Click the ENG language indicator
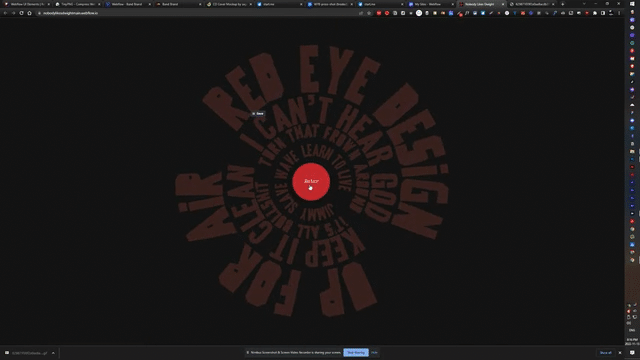 click(632, 330)
